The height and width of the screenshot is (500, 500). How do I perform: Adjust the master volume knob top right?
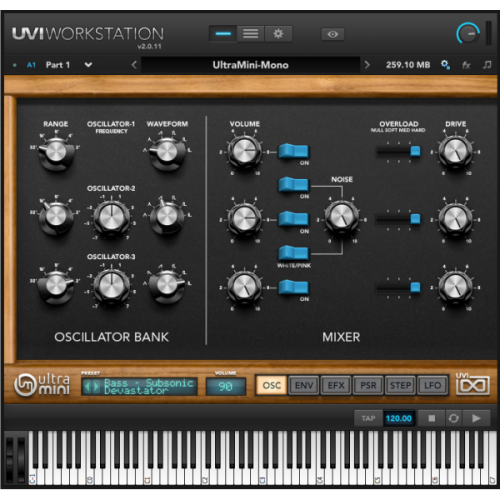[x=468, y=33]
